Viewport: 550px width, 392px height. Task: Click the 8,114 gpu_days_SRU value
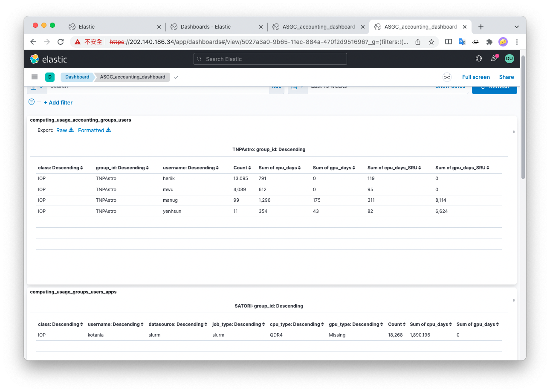click(x=441, y=200)
